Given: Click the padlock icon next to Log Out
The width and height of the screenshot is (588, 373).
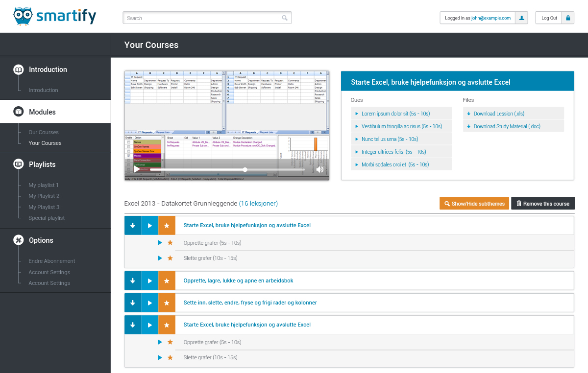Looking at the screenshot, I should [x=568, y=18].
